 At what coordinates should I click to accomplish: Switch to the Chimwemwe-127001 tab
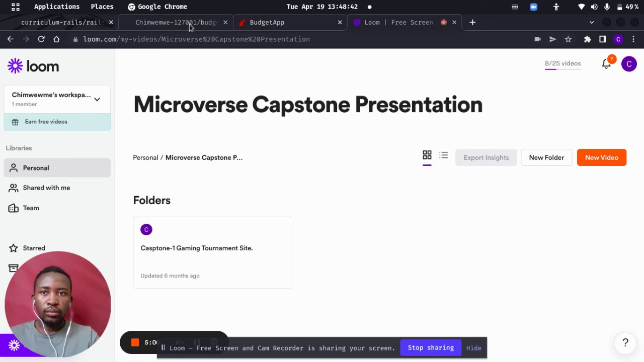click(x=176, y=22)
